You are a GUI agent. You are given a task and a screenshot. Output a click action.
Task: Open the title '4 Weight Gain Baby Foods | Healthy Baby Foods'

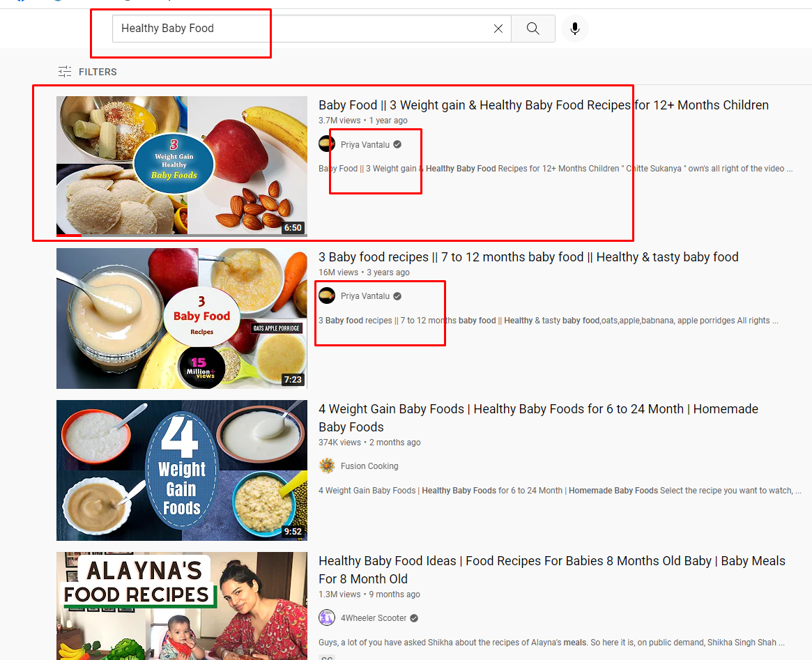coord(538,417)
